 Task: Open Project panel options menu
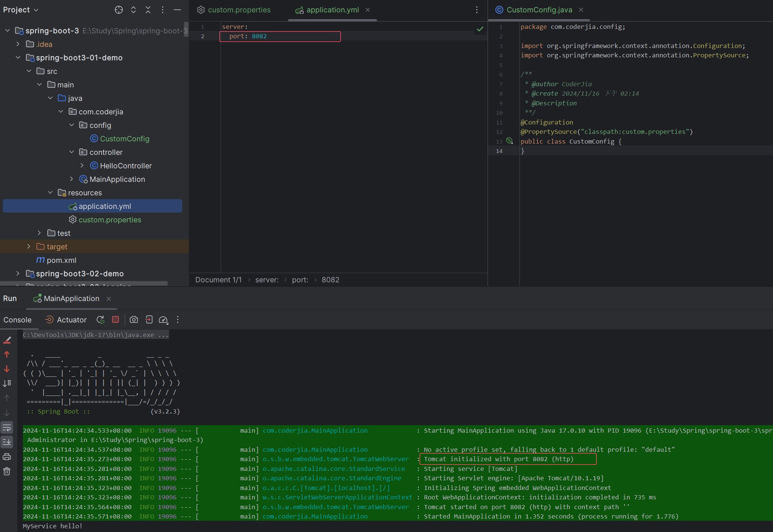click(163, 10)
